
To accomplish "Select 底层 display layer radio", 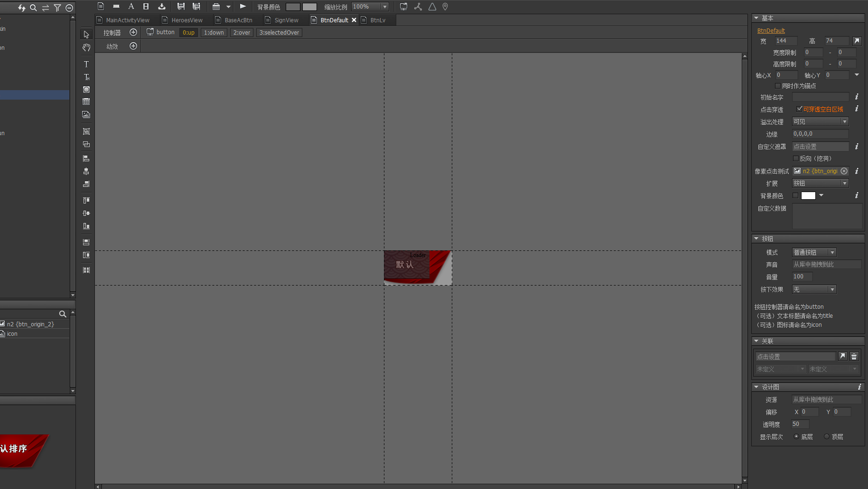I will tap(796, 437).
